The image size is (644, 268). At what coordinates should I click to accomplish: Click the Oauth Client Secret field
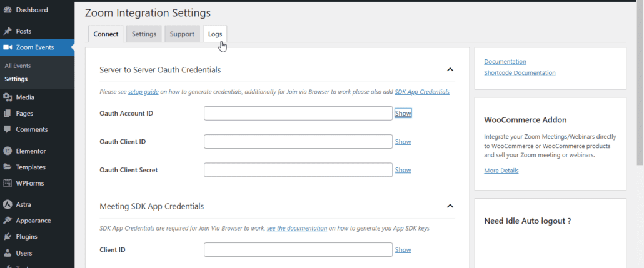[298, 170]
